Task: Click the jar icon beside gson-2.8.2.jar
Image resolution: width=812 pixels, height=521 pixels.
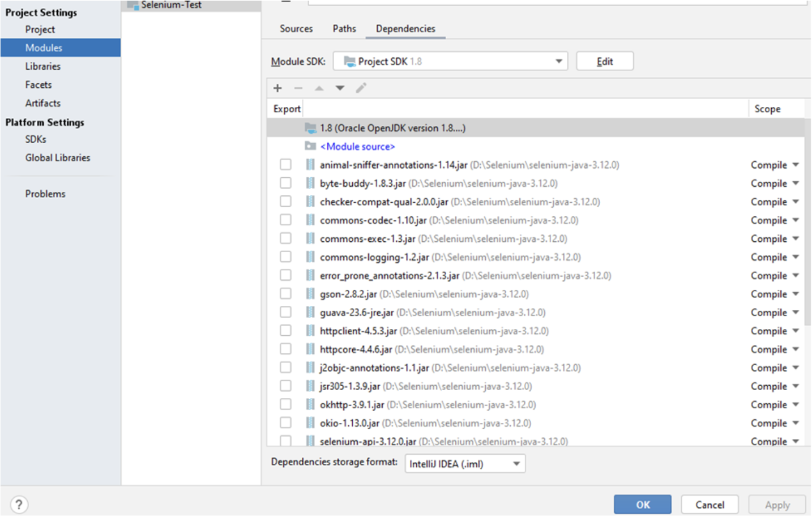Action: pos(310,293)
